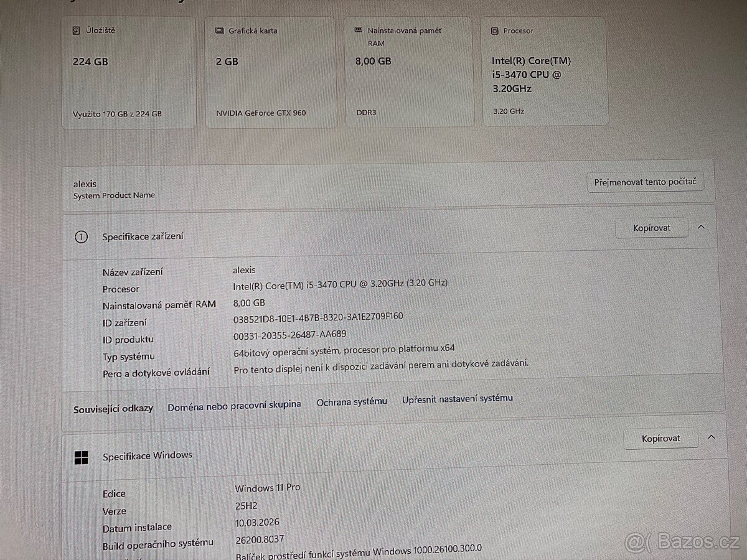This screenshot has width=747, height=560.
Task: Select the Edice value Windows 11 Pro
Action: 268,488
